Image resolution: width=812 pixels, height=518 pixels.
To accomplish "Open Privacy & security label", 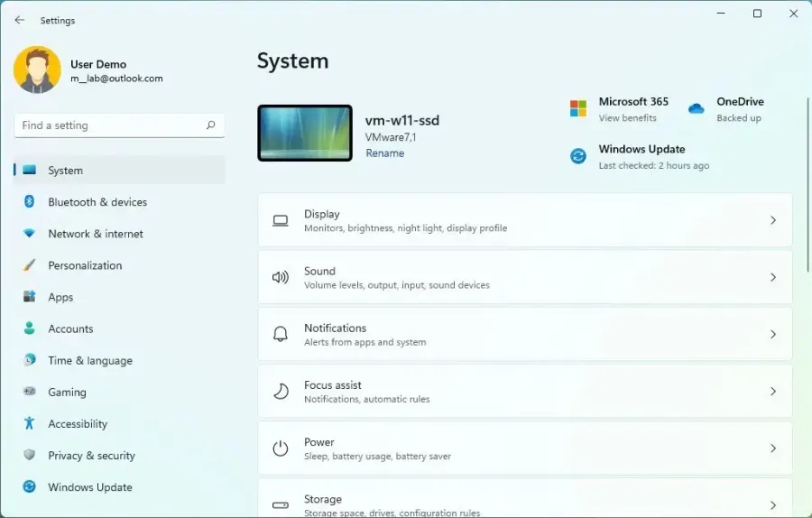I will tap(92, 456).
